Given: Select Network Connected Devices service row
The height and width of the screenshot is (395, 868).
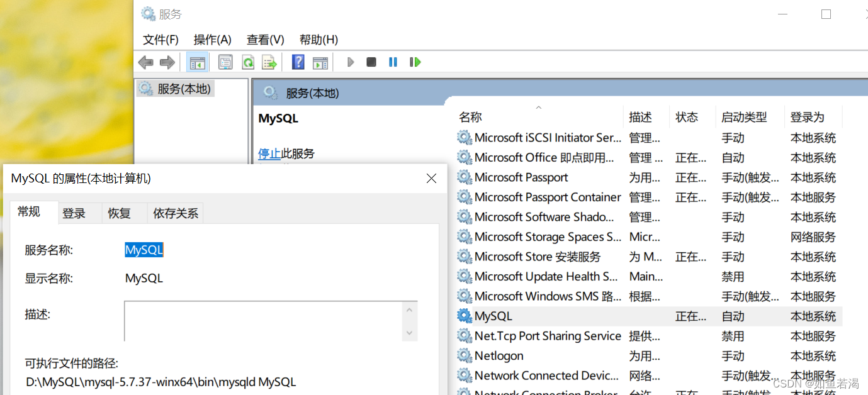Looking at the screenshot, I should 648,376.
